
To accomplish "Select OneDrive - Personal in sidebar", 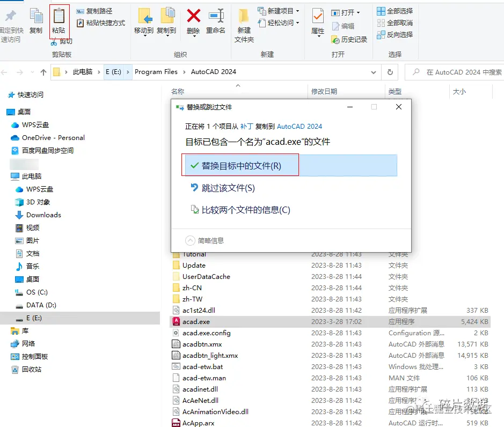I will (x=48, y=137).
